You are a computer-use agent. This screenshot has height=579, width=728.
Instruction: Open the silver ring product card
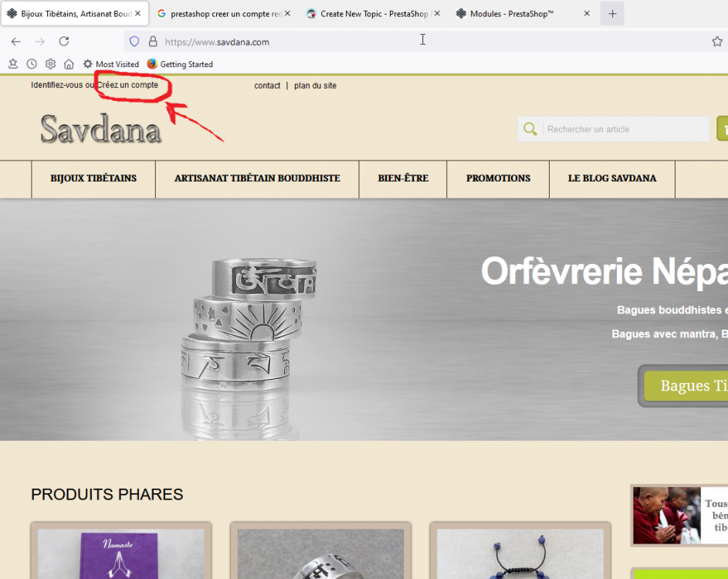321,552
